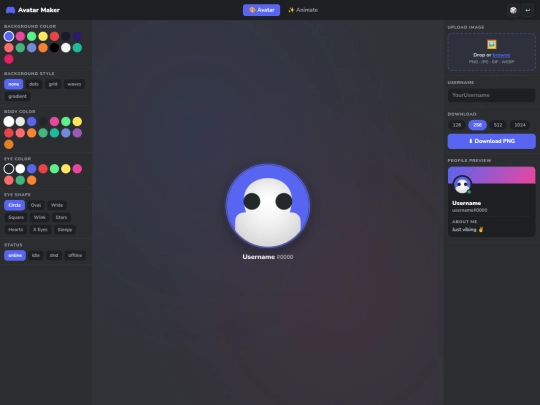Select 'gradient' background style
This screenshot has height=405, width=540.
point(17,96)
